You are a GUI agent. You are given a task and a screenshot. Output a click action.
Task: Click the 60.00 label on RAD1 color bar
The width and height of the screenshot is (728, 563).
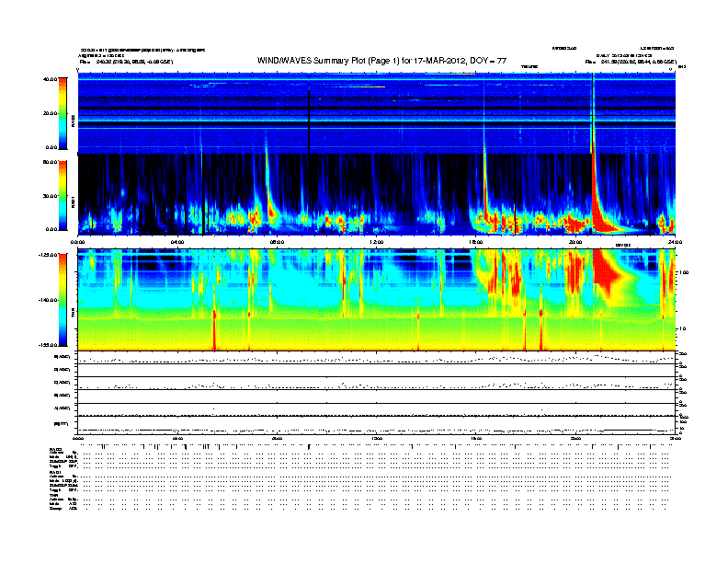tap(50, 162)
